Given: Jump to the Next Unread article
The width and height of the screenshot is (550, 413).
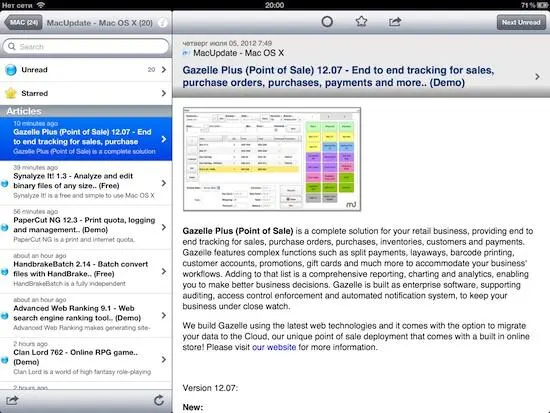Looking at the screenshot, I should pos(521,22).
